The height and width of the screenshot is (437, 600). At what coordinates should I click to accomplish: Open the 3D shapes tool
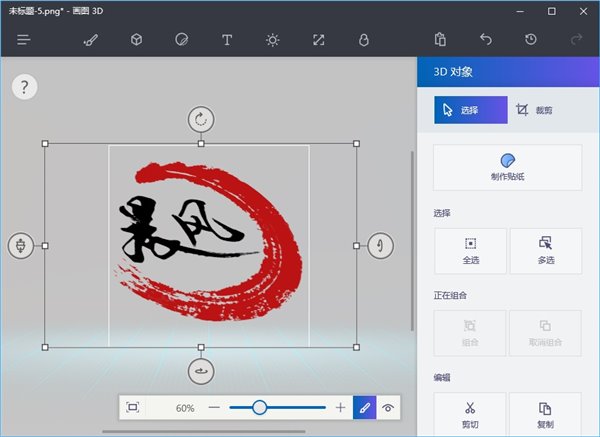click(x=136, y=40)
